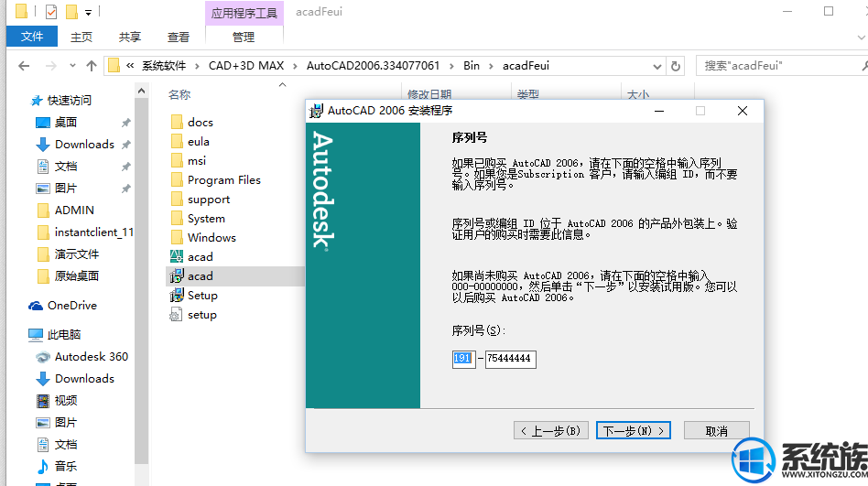The height and width of the screenshot is (486, 868).
Task: Click the 应用程序工具 contextual tab
Action: (244, 13)
